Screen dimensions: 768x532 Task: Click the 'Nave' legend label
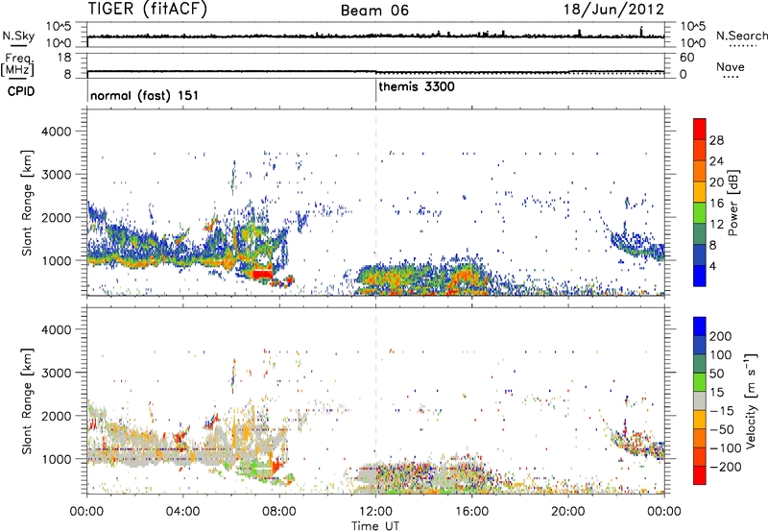(731, 66)
